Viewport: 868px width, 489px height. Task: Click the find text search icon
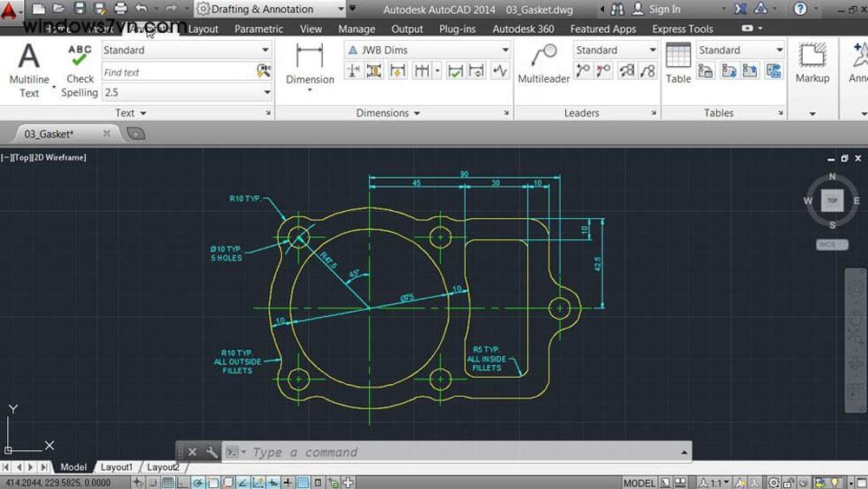pyautogui.click(x=264, y=71)
